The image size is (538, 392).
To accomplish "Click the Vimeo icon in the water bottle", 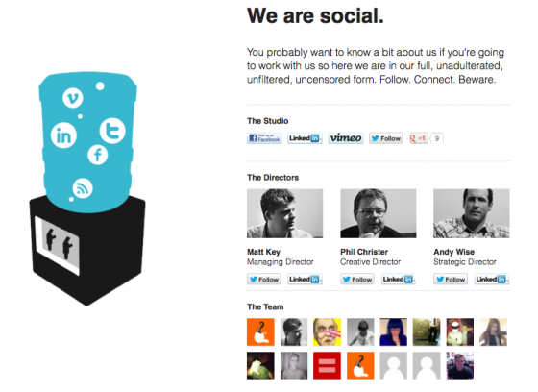I will click(73, 98).
